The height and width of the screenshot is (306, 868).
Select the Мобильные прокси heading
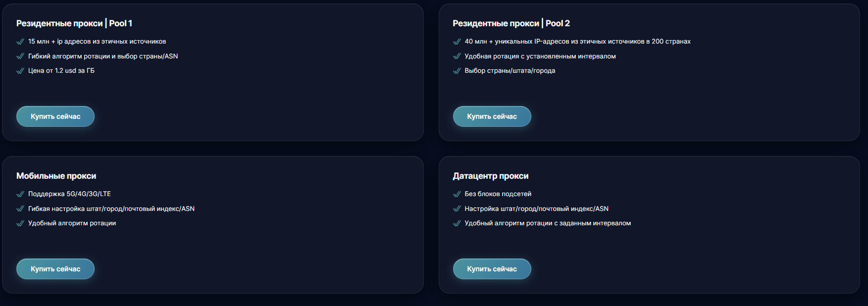pyautogui.click(x=56, y=176)
